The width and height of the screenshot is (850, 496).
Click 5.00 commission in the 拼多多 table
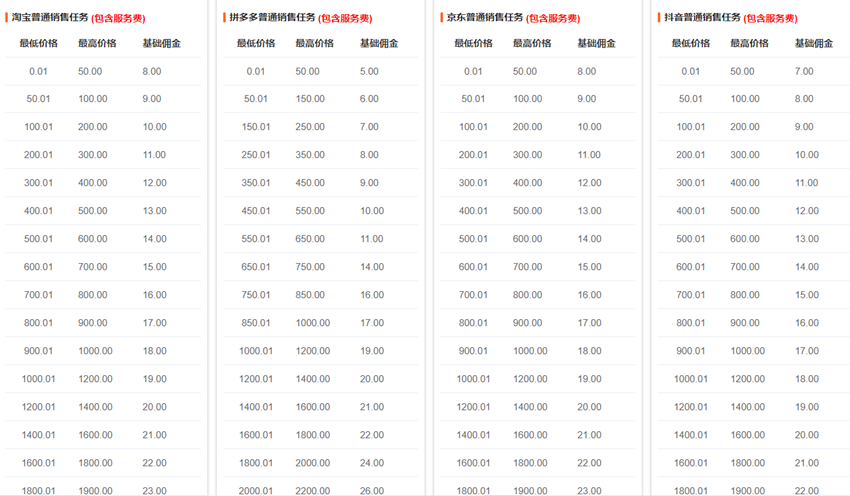tap(369, 71)
